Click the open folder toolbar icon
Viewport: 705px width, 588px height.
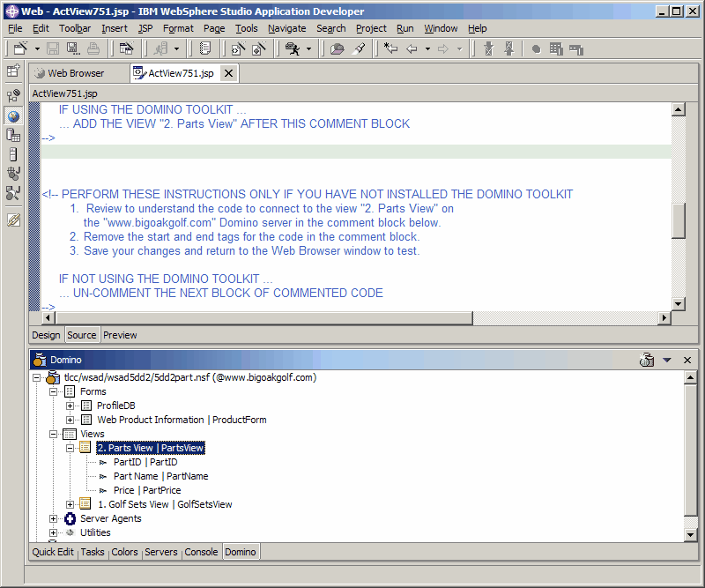pos(338,48)
